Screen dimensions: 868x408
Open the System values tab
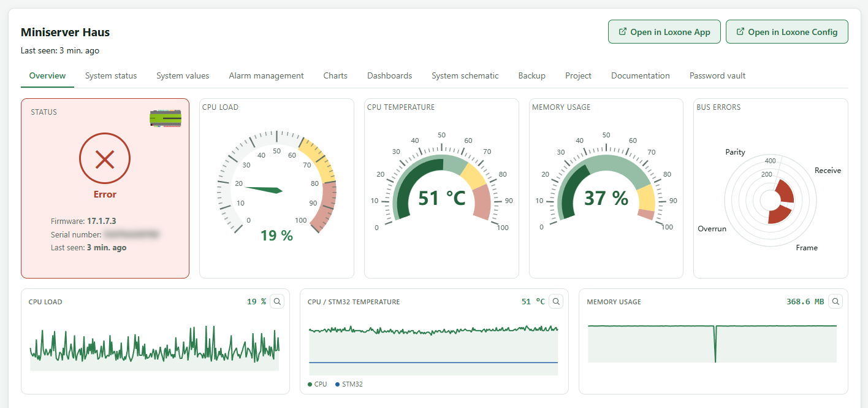(183, 76)
